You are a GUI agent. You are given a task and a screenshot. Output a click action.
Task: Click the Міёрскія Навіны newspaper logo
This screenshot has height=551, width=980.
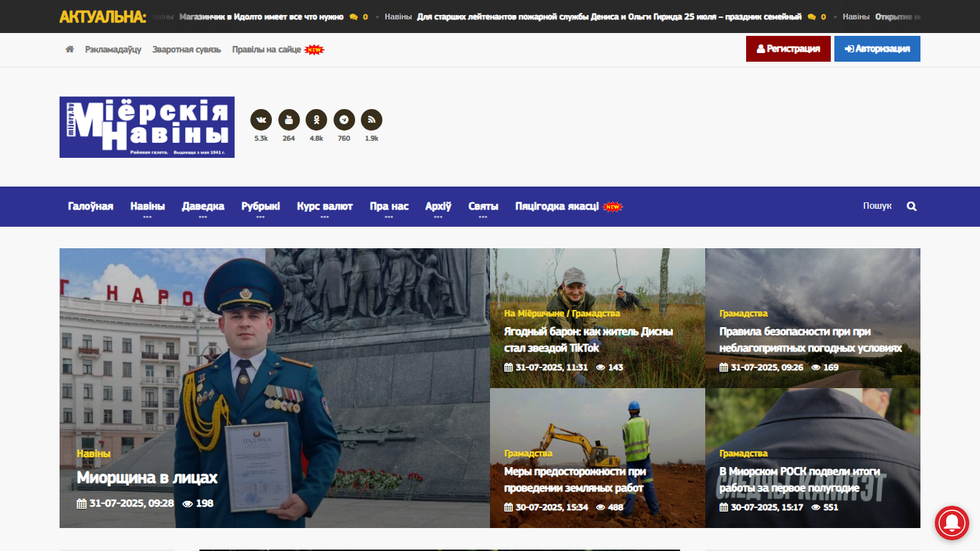147,127
